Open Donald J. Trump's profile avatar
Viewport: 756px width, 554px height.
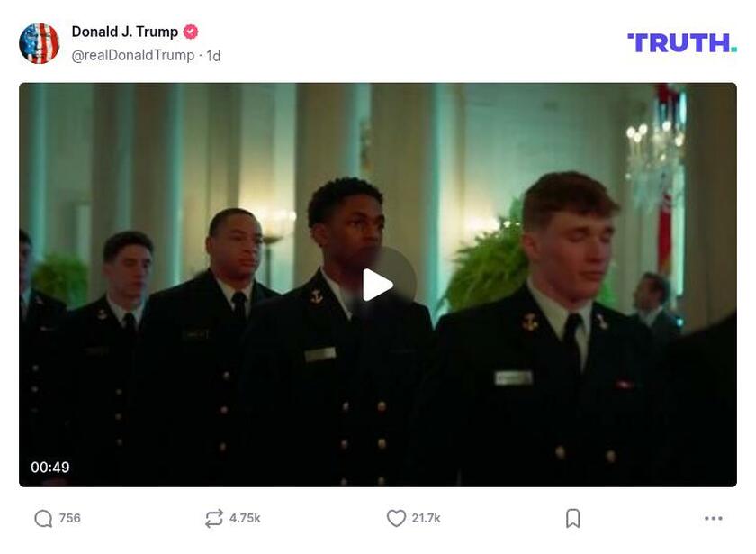click(37, 39)
